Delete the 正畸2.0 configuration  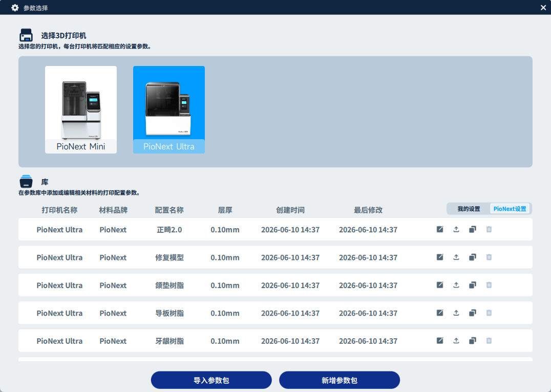point(489,229)
